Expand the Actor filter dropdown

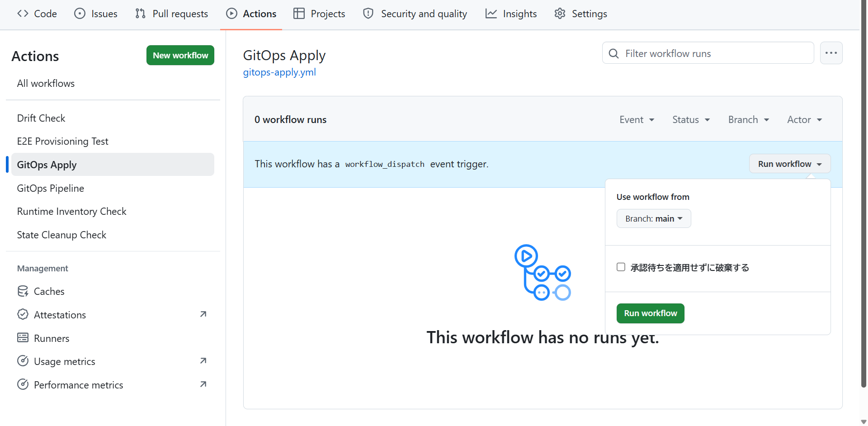805,120
